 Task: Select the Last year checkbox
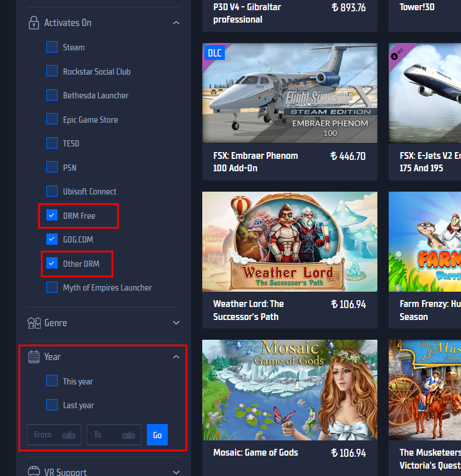52,405
